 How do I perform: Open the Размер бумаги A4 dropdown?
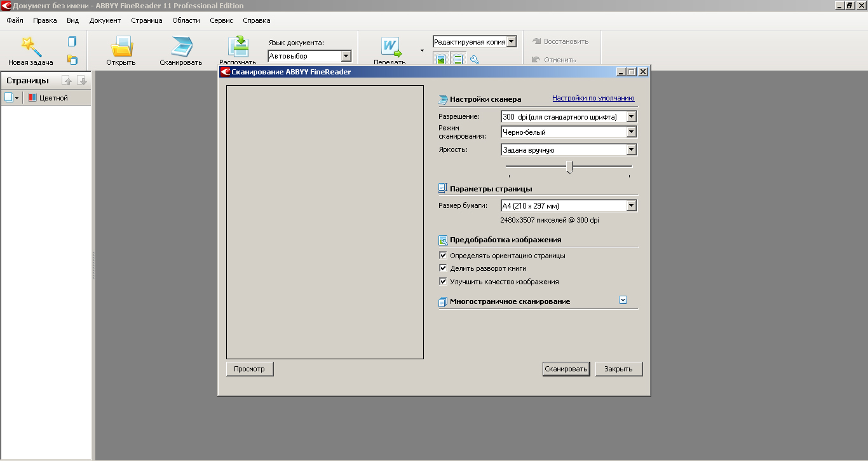tap(631, 206)
